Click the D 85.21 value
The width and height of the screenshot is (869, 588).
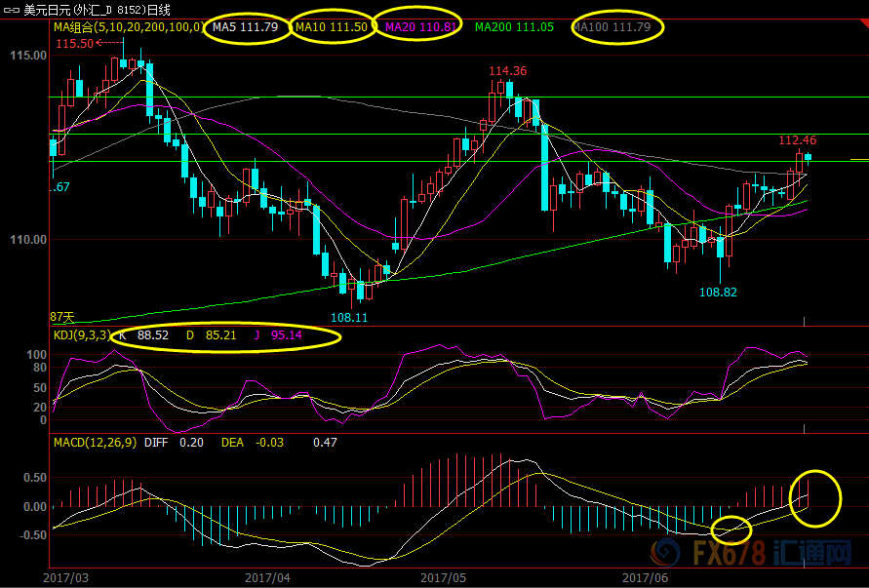[211, 335]
